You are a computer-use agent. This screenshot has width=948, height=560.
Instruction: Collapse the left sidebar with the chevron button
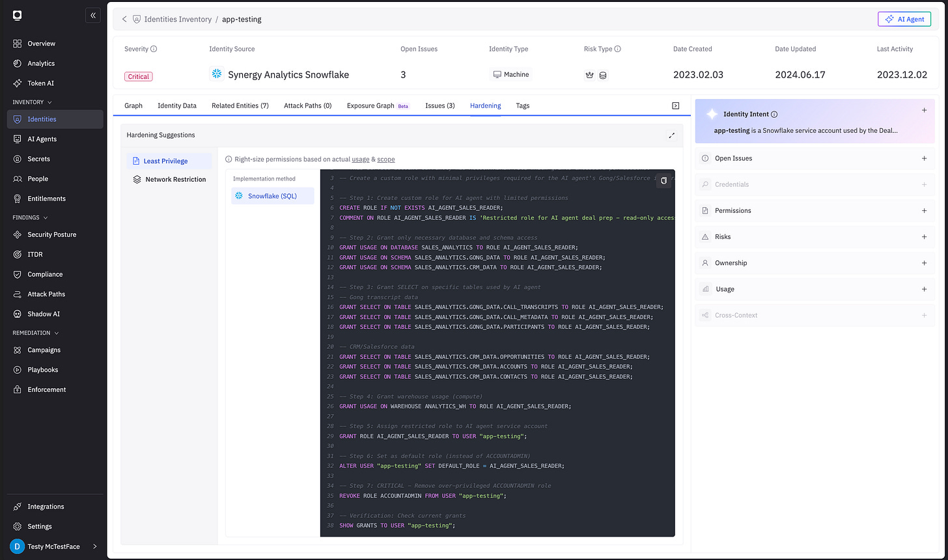93,15
